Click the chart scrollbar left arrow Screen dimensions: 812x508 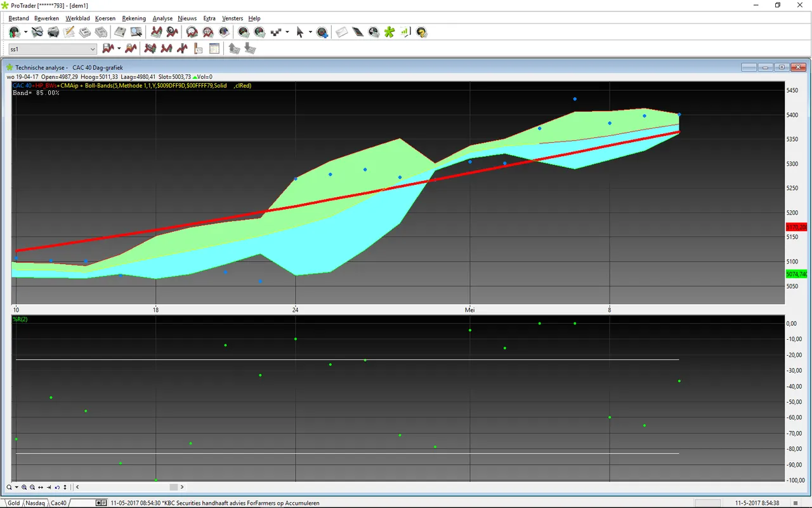coord(77,487)
